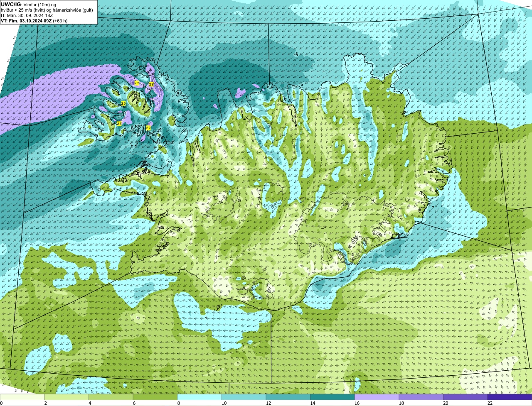The width and height of the screenshot is (532, 406).
Task: Click the legend tick label '10'
Action: click(x=224, y=403)
